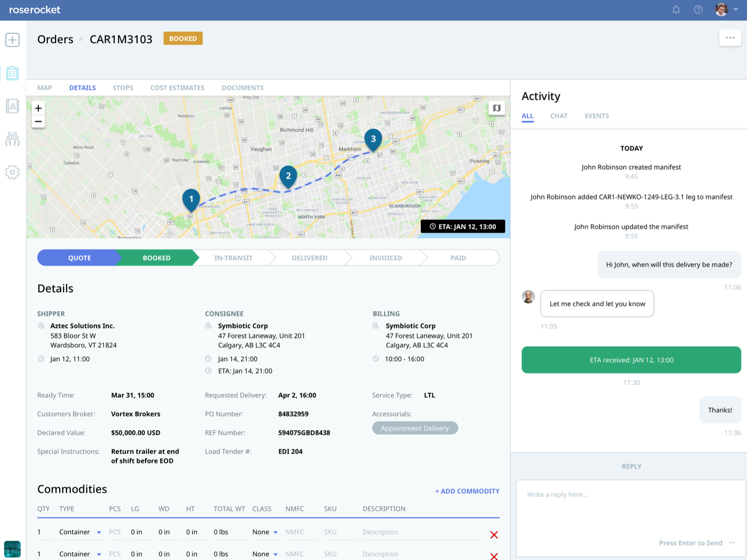Click the clock icon next to ETA: Jan 14, 21:00
The image size is (747, 560).
pos(208,371)
